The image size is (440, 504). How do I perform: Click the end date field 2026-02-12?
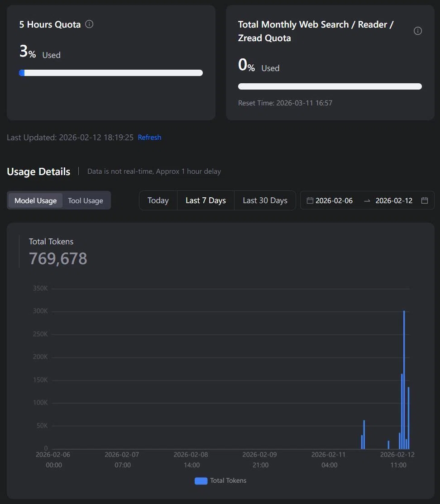pos(394,200)
